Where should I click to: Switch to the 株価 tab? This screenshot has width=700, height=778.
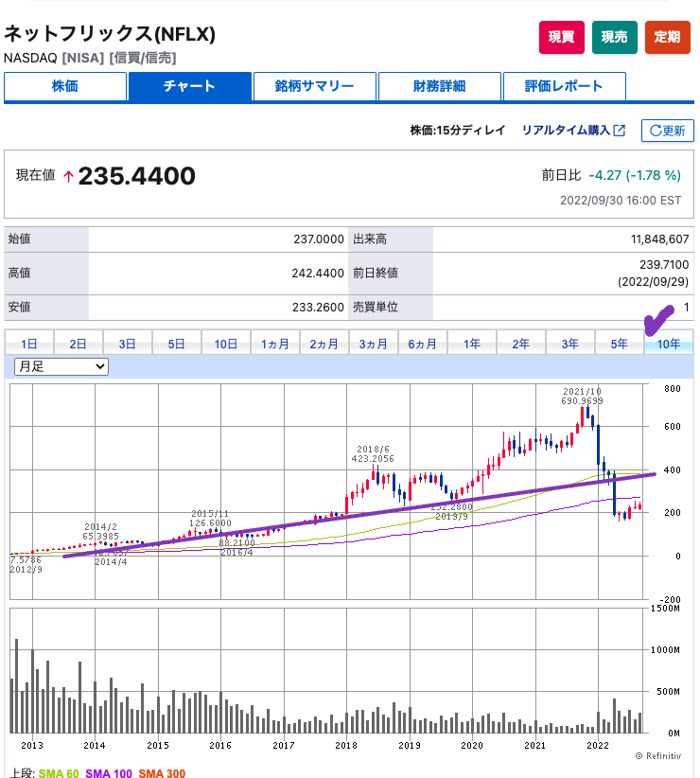[65, 86]
